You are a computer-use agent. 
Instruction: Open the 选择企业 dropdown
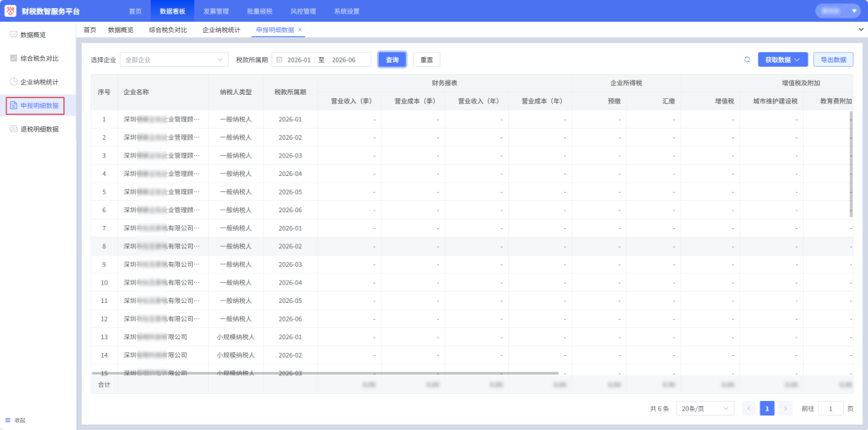pyautogui.click(x=174, y=59)
